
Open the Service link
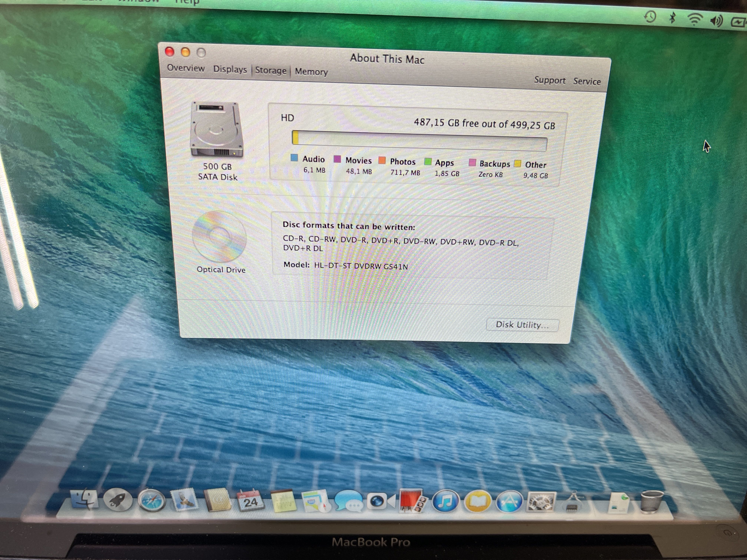587,81
